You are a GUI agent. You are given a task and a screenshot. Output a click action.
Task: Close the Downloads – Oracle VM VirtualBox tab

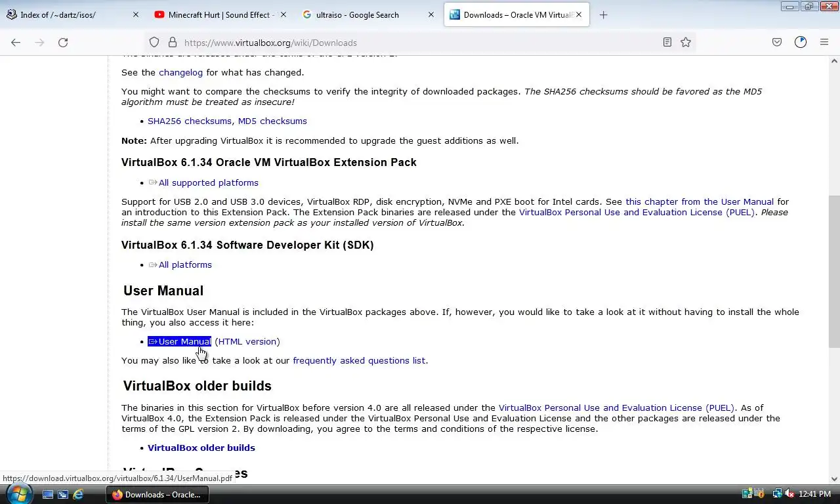point(579,14)
